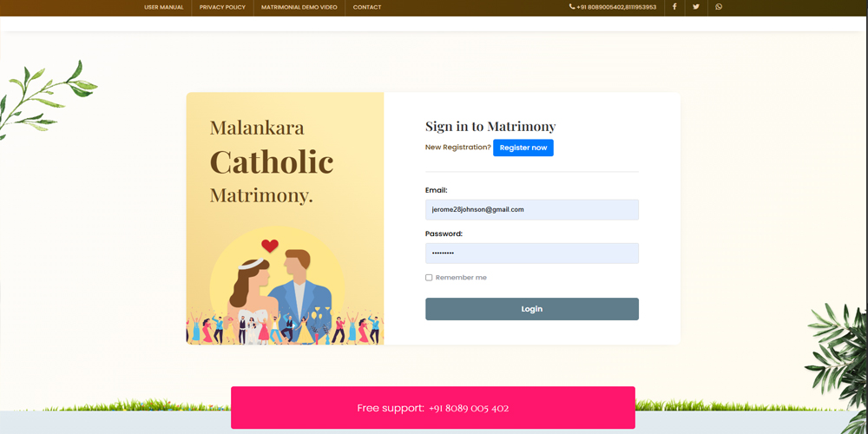Click the 'Malankara' title text
Image resolution: width=868 pixels, height=434 pixels.
pos(257,128)
